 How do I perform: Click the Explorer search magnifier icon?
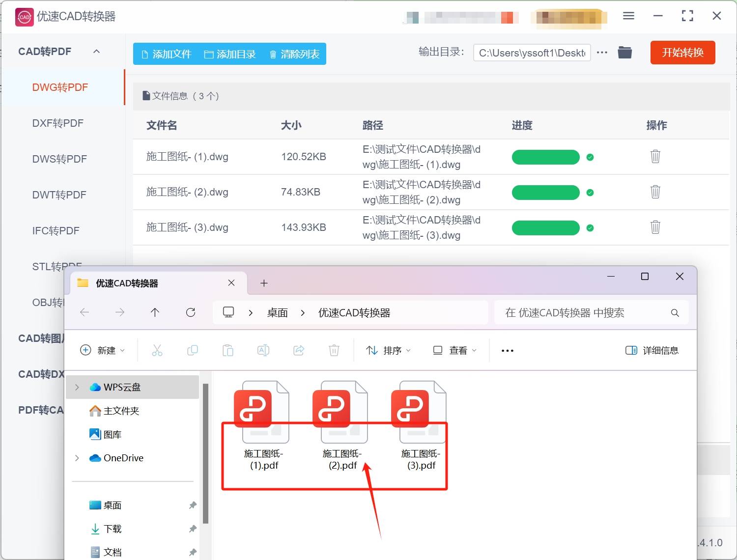click(675, 313)
